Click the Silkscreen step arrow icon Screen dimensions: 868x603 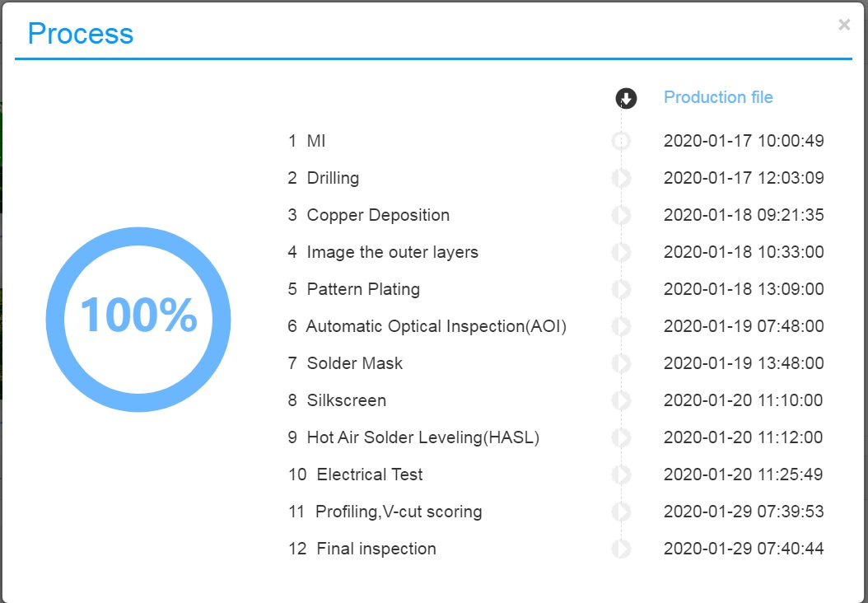point(621,401)
